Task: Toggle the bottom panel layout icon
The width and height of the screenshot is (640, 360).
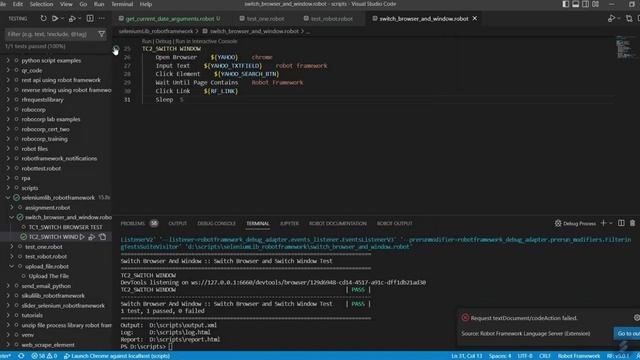Action: [x=576, y=4]
